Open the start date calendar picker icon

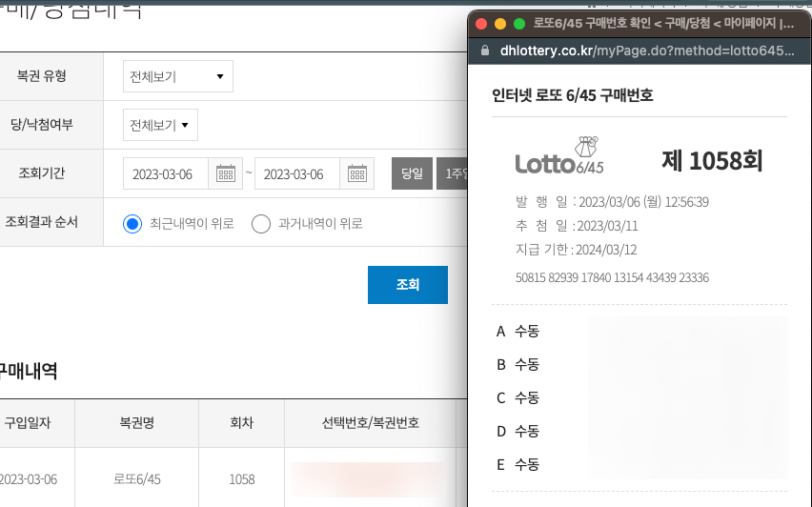tap(226, 172)
